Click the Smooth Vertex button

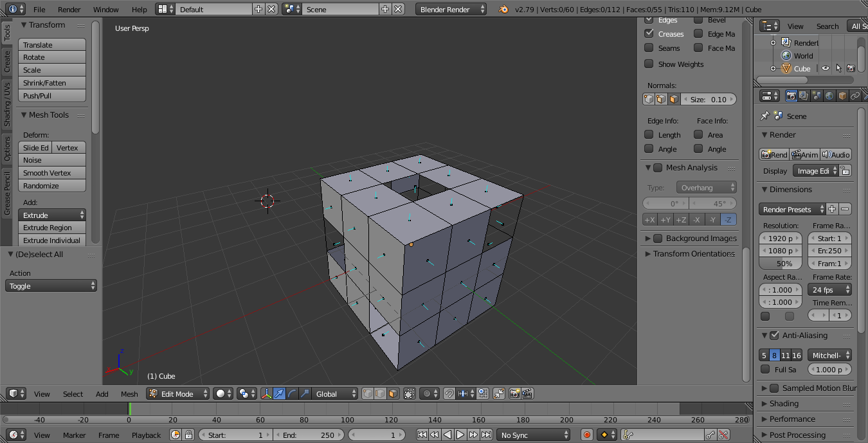(x=51, y=173)
